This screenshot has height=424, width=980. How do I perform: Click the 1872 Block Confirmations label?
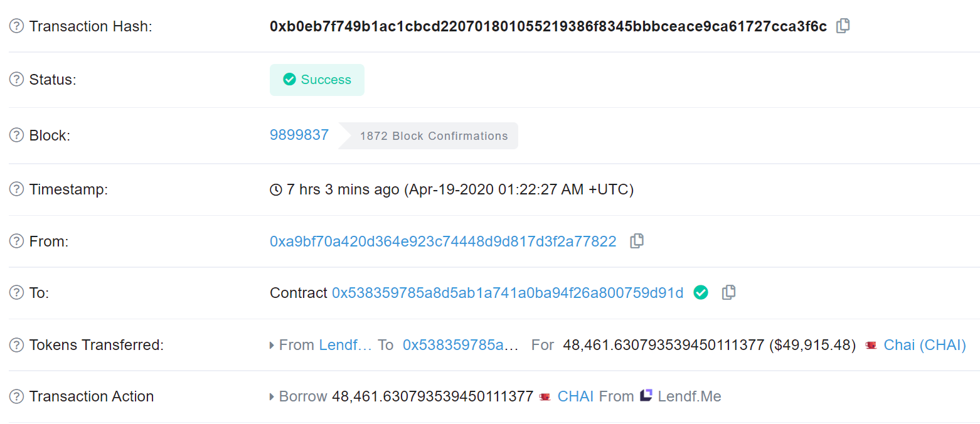pos(434,135)
